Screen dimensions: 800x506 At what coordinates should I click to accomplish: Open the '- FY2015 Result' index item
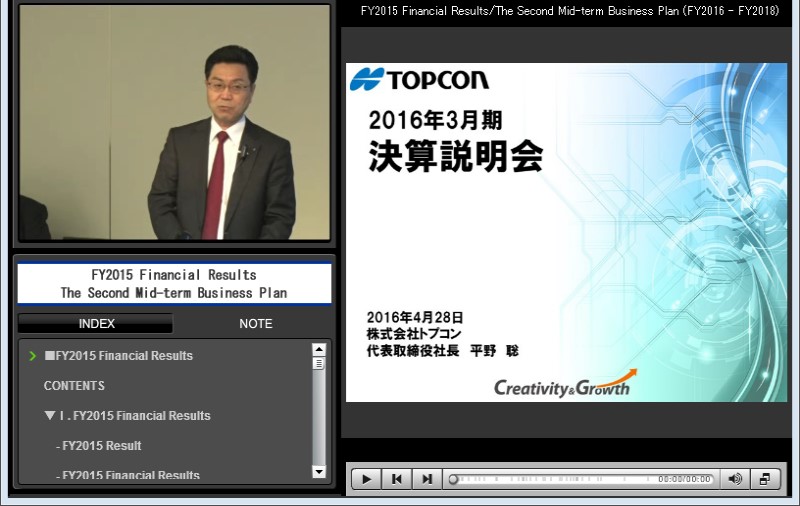click(x=98, y=445)
